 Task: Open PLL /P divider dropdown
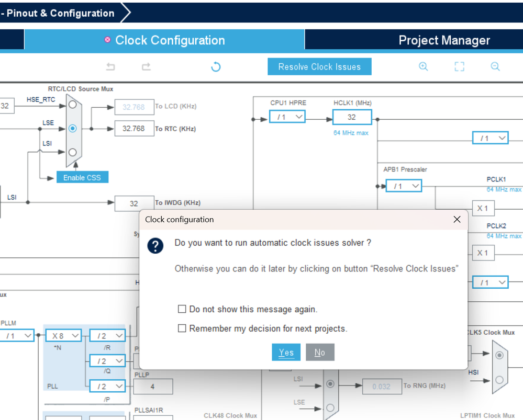(108, 387)
